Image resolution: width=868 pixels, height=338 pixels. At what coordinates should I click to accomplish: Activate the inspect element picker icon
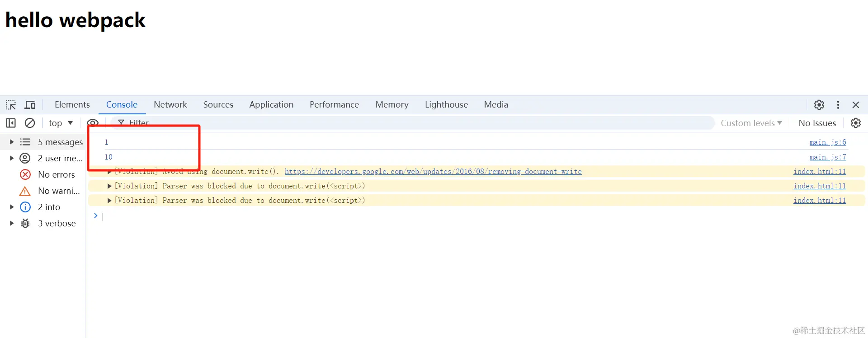click(11, 105)
